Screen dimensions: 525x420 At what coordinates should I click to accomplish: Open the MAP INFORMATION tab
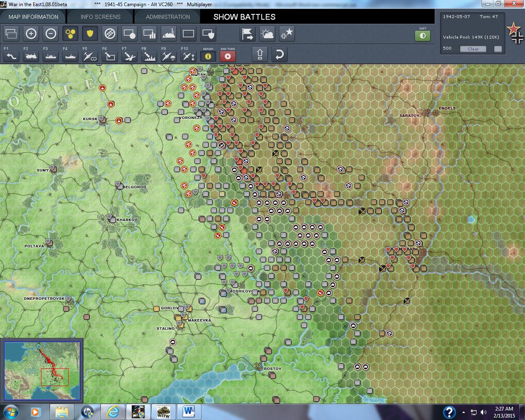(x=33, y=17)
